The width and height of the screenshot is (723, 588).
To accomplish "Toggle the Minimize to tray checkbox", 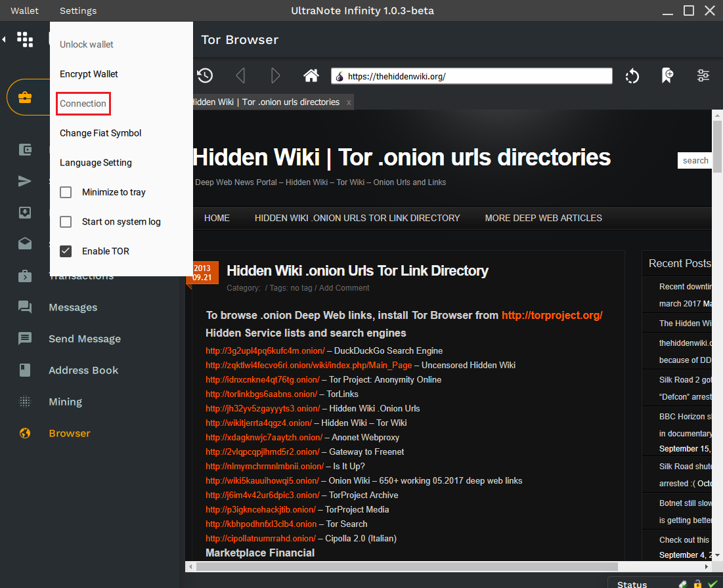I will (66, 192).
